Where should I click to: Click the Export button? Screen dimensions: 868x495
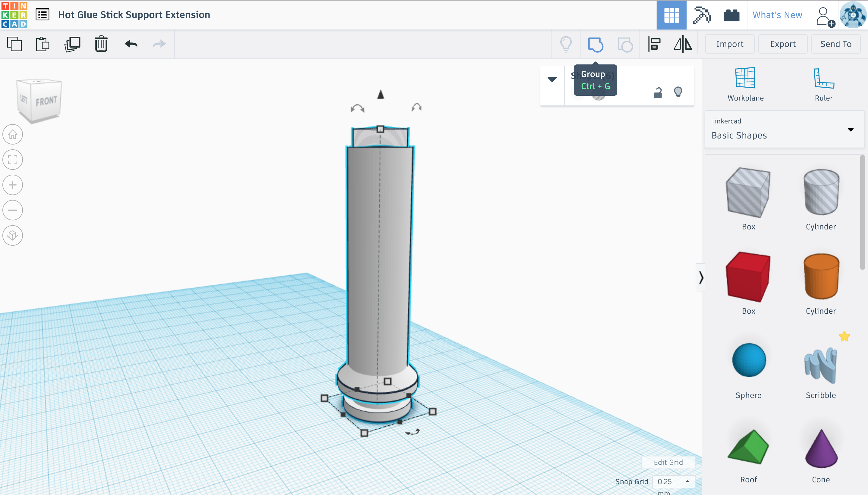pos(783,44)
